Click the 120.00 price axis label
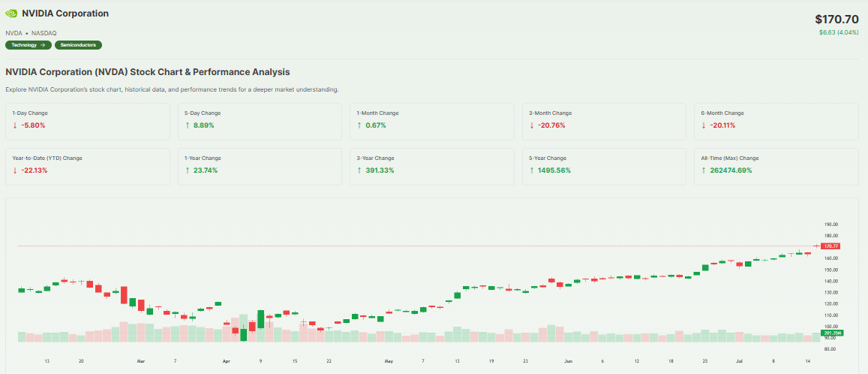The image size is (868, 374). [x=831, y=303]
